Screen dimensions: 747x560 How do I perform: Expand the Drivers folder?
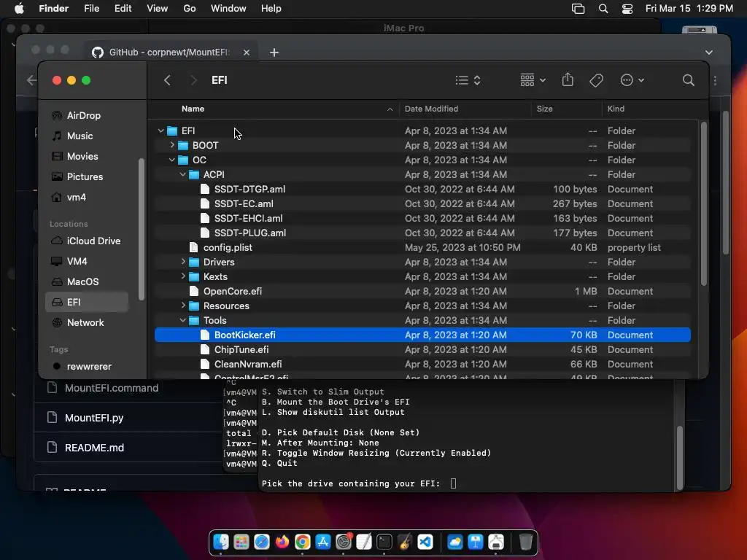coord(183,262)
